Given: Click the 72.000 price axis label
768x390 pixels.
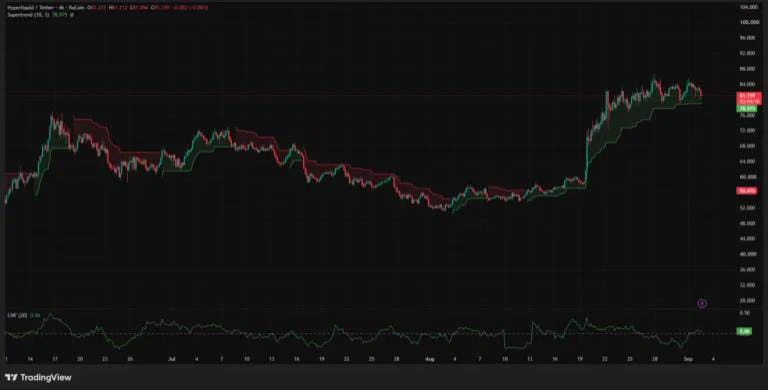Looking at the screenshot, I should (x=746, y=130).
